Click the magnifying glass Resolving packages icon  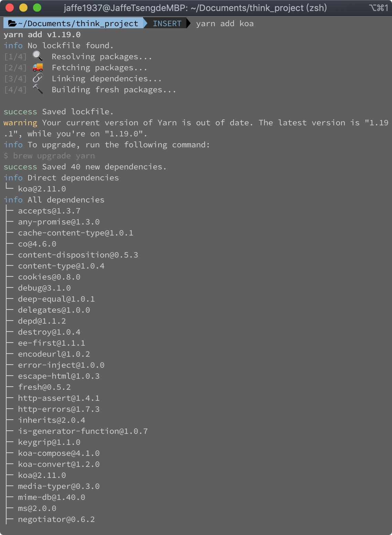click(37, 56)
